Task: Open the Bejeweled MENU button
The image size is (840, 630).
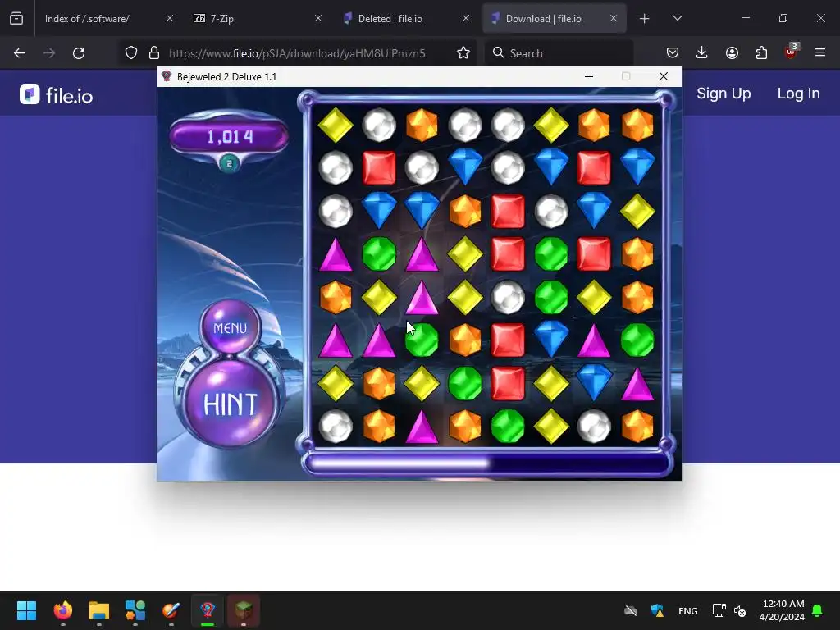Action: click(231, 327)
